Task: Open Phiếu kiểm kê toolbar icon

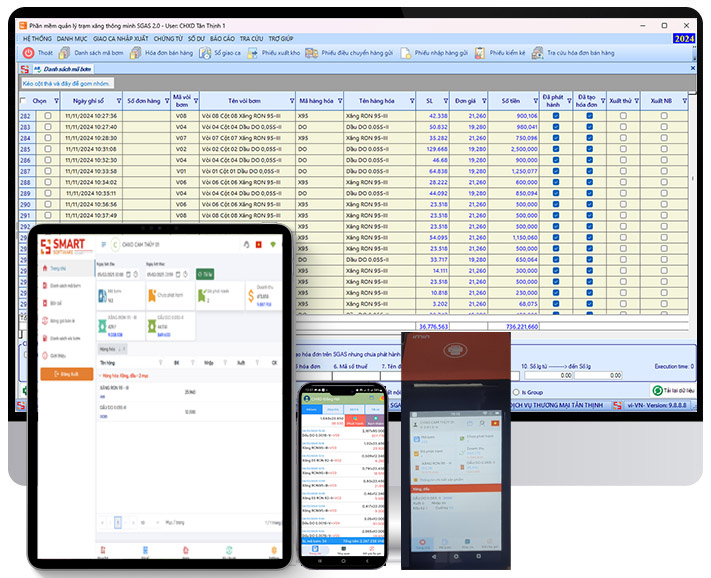Action: (x=480, y=53)
